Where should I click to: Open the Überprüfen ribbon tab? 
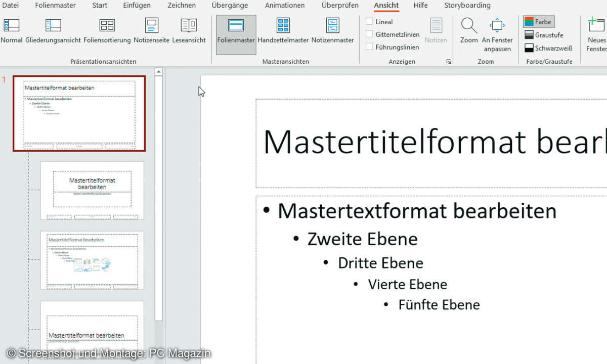[340, 6]
